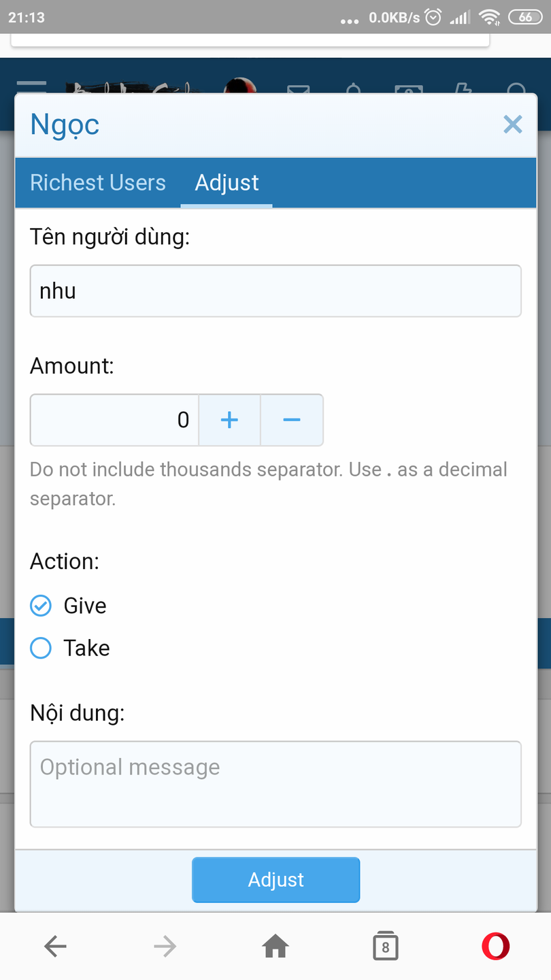Open the hamburger menu behind the dialog
Image resolution: width=551 pixels, height=980 pixels.
coord(31,86)
